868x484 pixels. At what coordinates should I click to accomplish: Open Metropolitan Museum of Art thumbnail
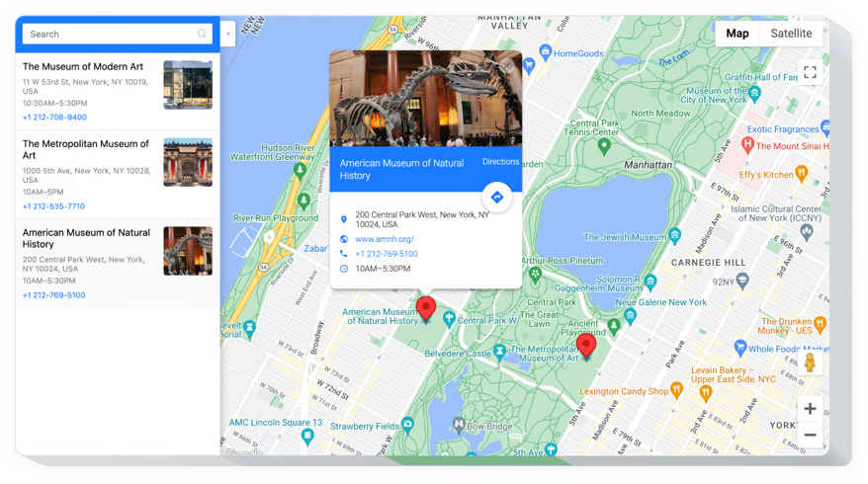coord(188,162)
